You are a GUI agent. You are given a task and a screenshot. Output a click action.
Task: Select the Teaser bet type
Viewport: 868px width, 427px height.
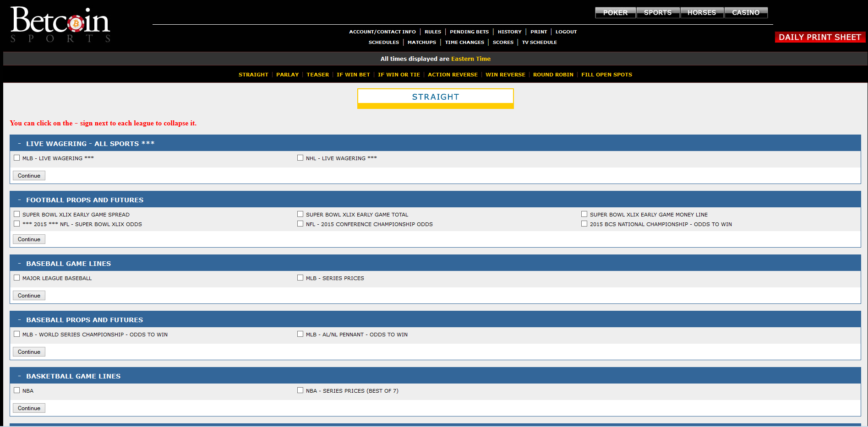pos(317,75)
